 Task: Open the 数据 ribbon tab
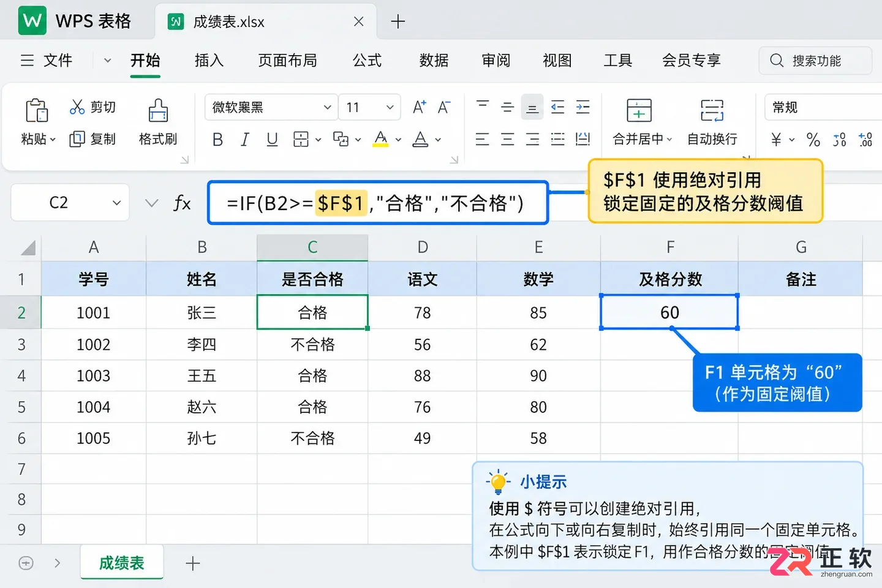pos(434,60)
